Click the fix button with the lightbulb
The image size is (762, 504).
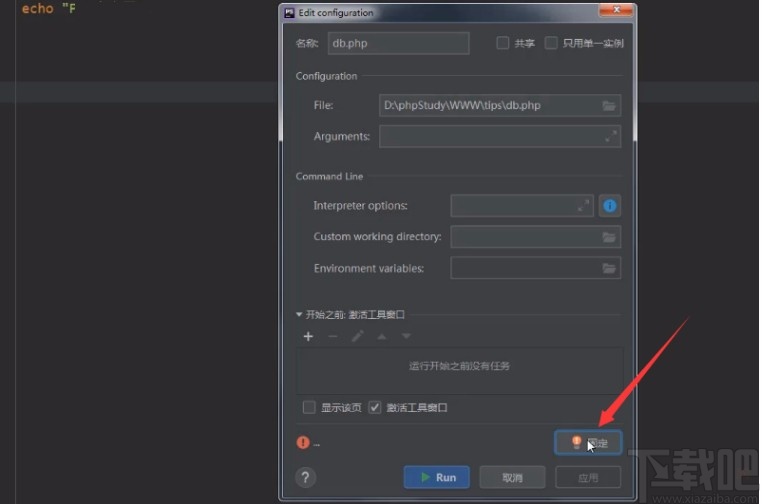point(588,443)
